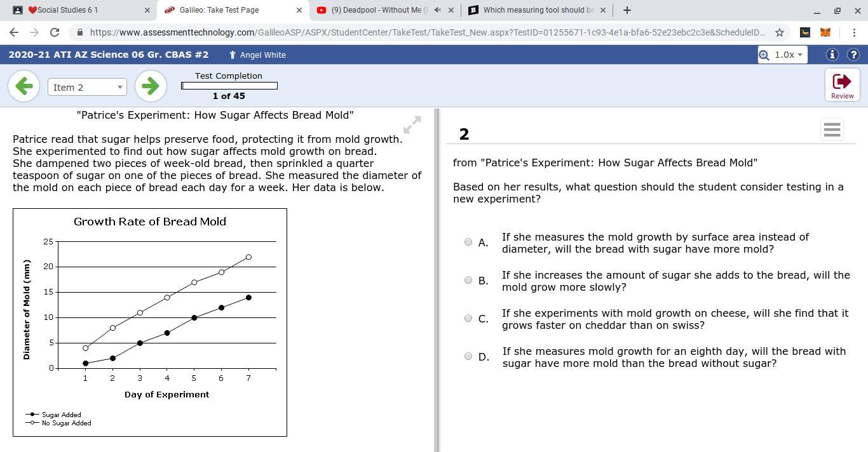The height and width of the screenshot is (452, 868).
Task: Open a new browser tab with plus
Action: tap(627, 10)
